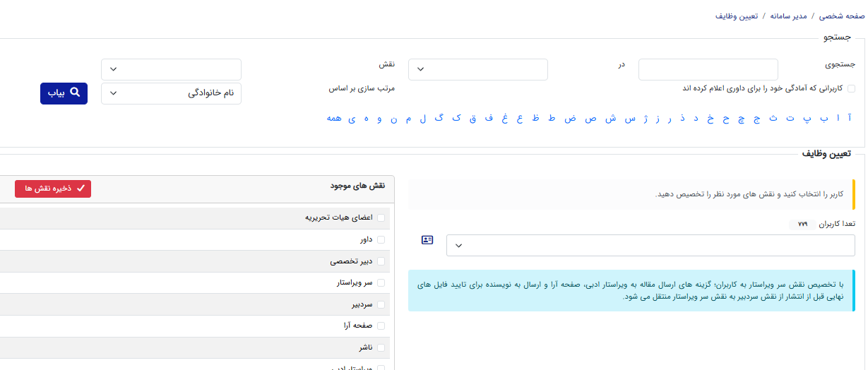Open مدیر سامانه breadcrumb link
The width and height of the screenshot is (868, 370).
[788, 16]
